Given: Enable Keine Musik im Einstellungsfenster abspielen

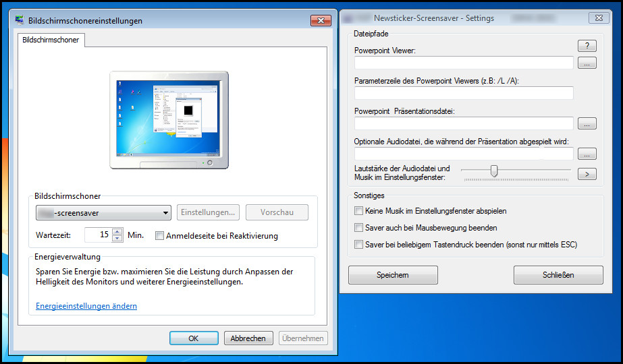Looking at the screenshot, I should [x=358, y=211].
